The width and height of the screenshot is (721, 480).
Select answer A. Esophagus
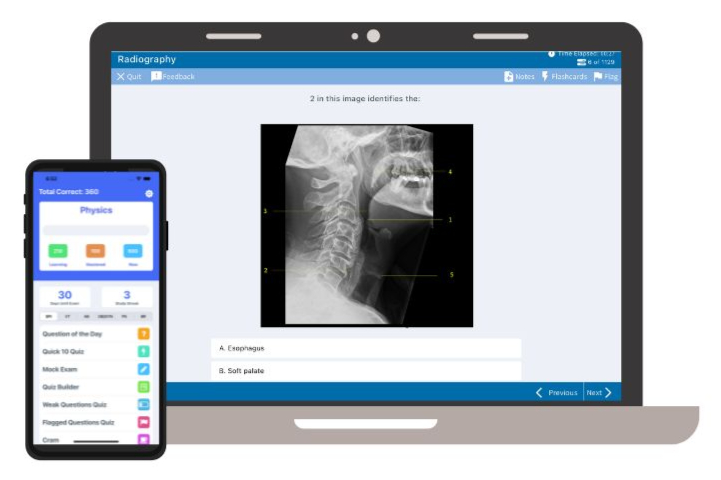(x=366, y=348)
